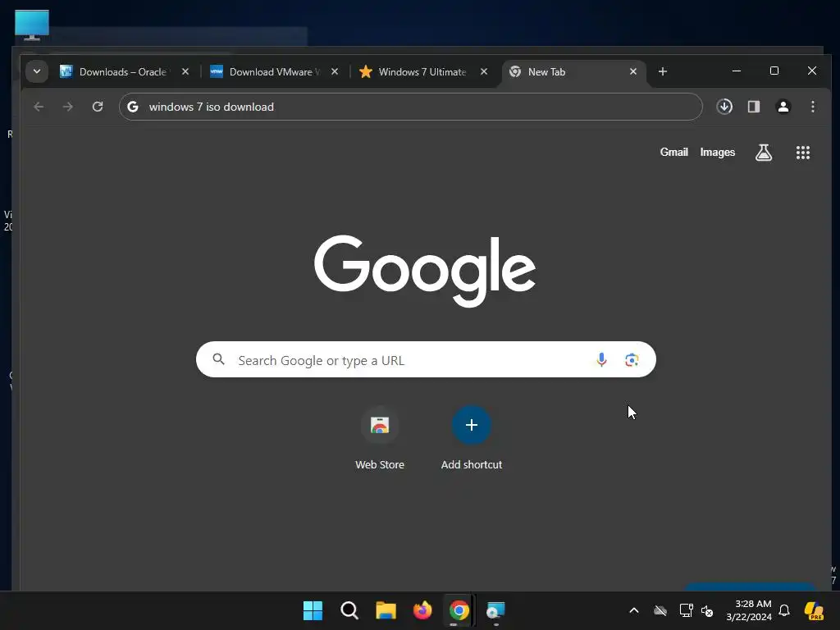The image size is (840, 630).
Task: Open Chrome three-dot menu
Action: coord(813,107)
